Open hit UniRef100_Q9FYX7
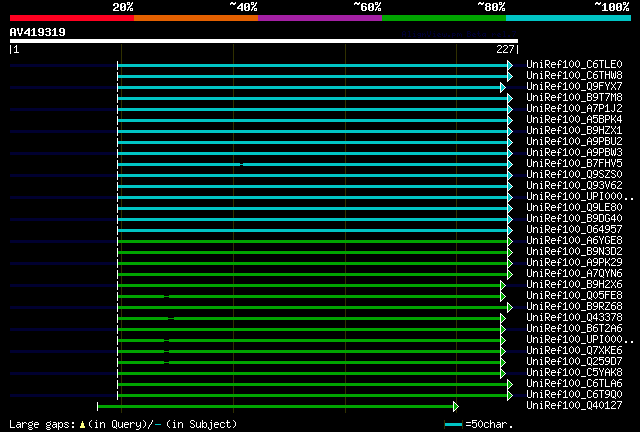The image size is (640, 432). point(574,87)
